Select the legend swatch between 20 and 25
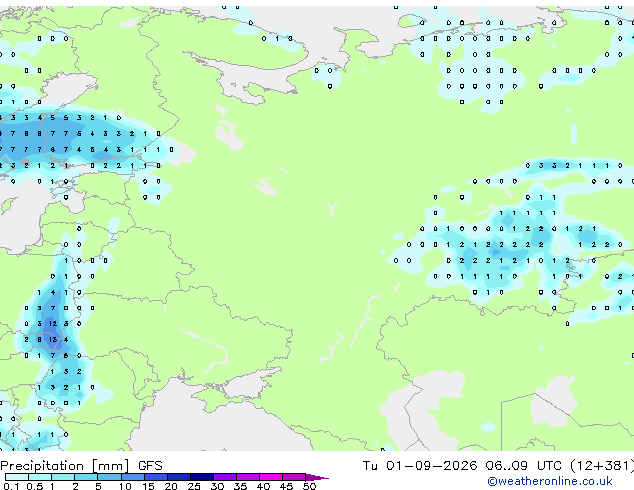 point(178,477)
